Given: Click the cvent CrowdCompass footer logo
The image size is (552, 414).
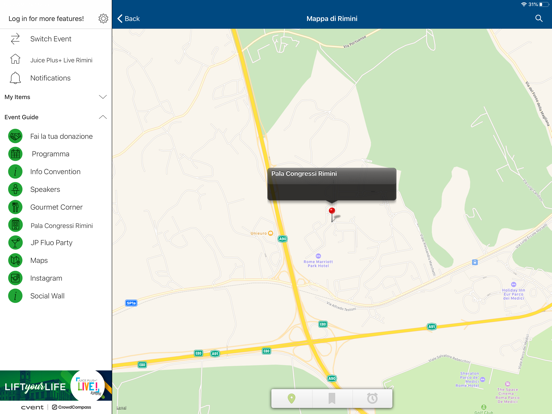Looking at the screenshot, I should point(56,407).
